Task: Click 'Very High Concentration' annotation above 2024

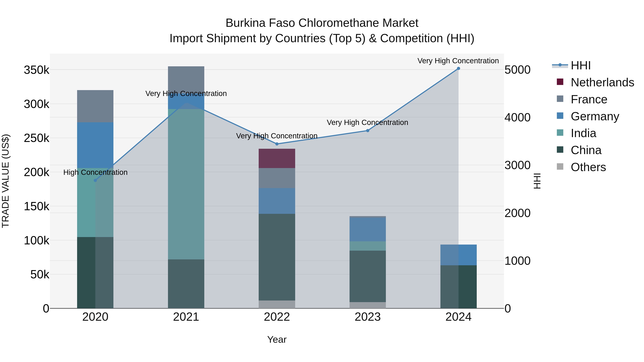Action: coord(458,61)
